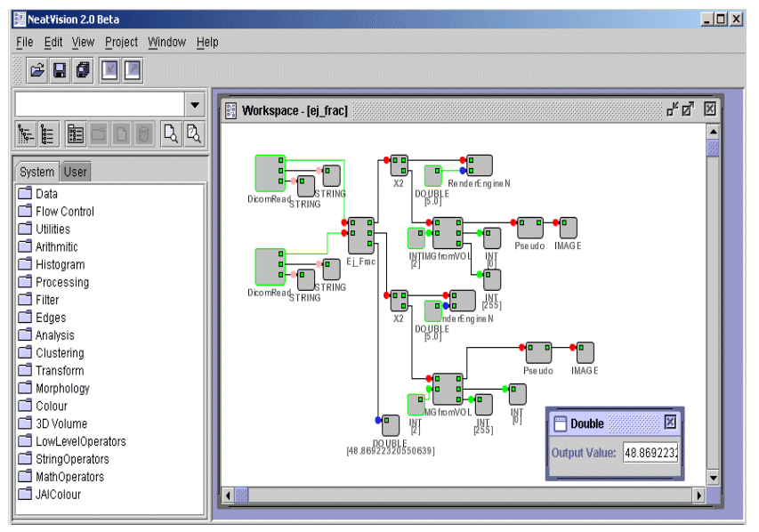759x532 pixels.
Task: Click the collapse tree list icon
Action: coord(48,134)
